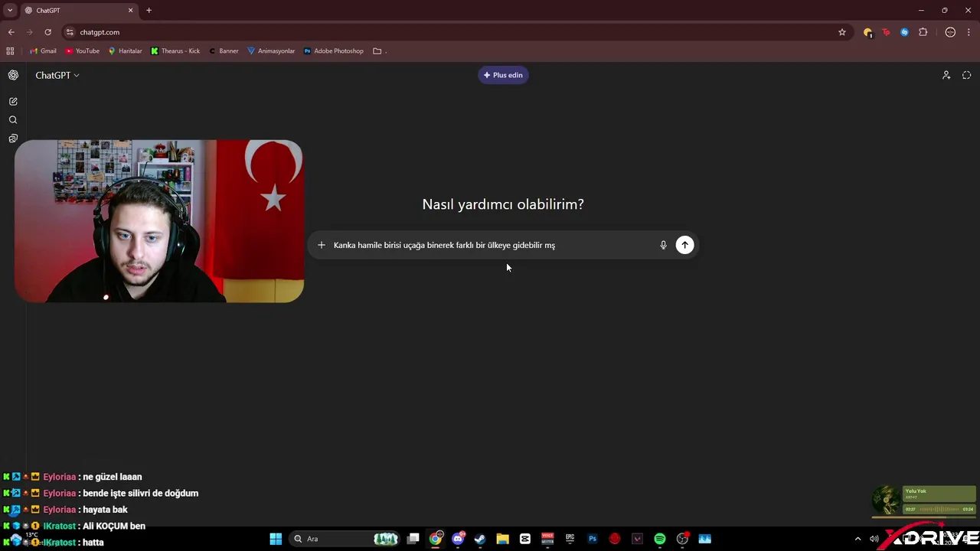980x551 pixels.
Task: Open the blue Shazam extension icon
Action: [904, 32]
